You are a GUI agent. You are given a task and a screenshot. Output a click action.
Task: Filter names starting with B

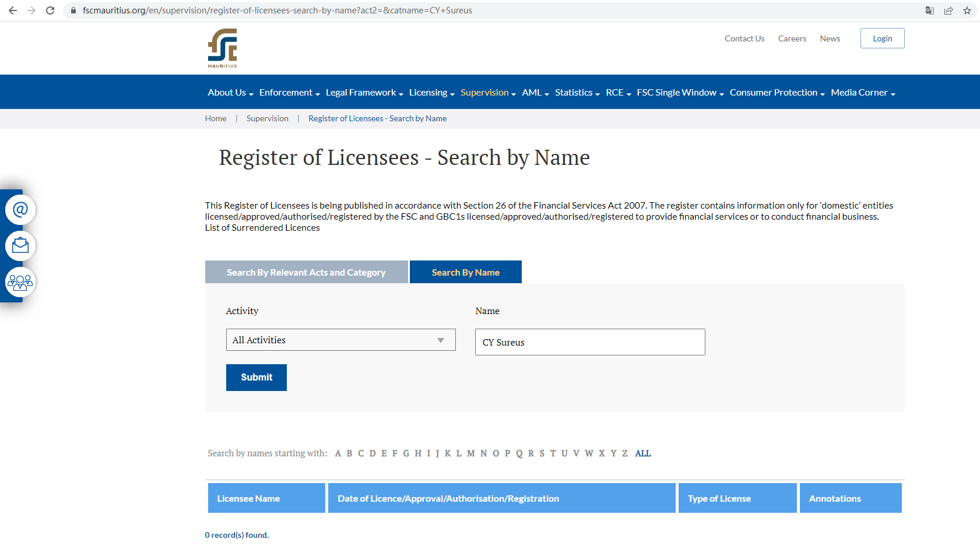[350, 453]
